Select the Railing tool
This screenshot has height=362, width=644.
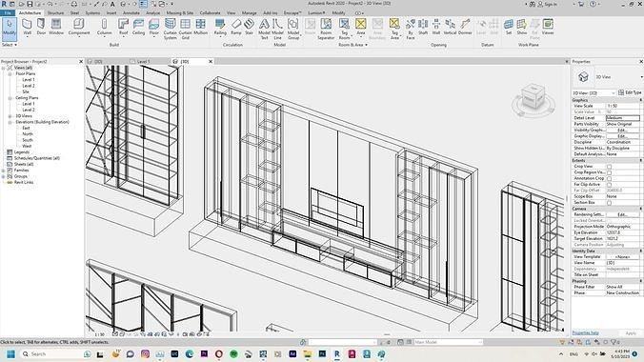(x=220, y=27)
